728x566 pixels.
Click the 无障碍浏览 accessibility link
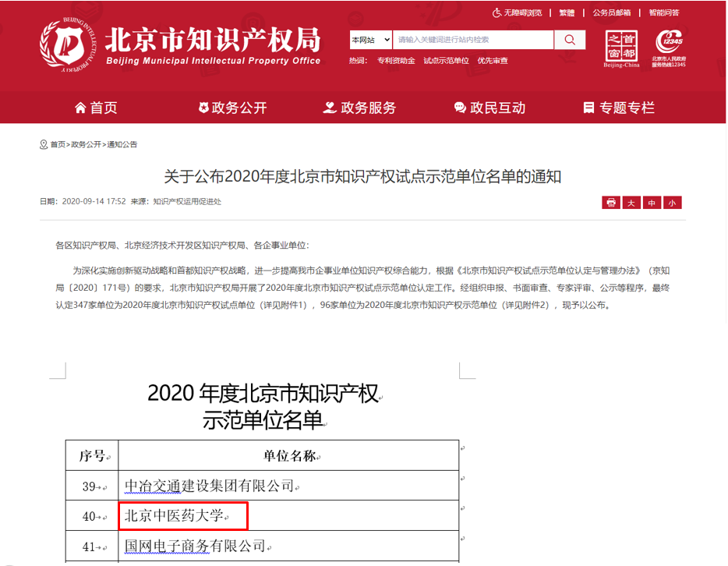click(x=518, y=13)
